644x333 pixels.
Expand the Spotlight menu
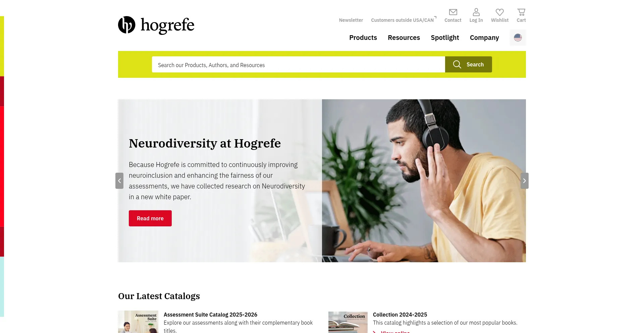click(445, 38)
